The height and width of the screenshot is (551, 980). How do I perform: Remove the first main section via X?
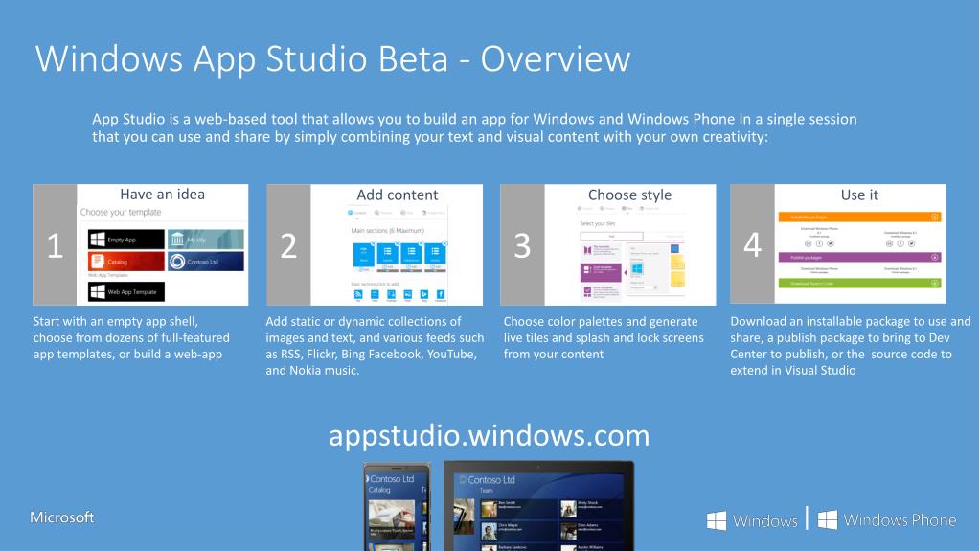pyautogui.click(x=373, y=243)
